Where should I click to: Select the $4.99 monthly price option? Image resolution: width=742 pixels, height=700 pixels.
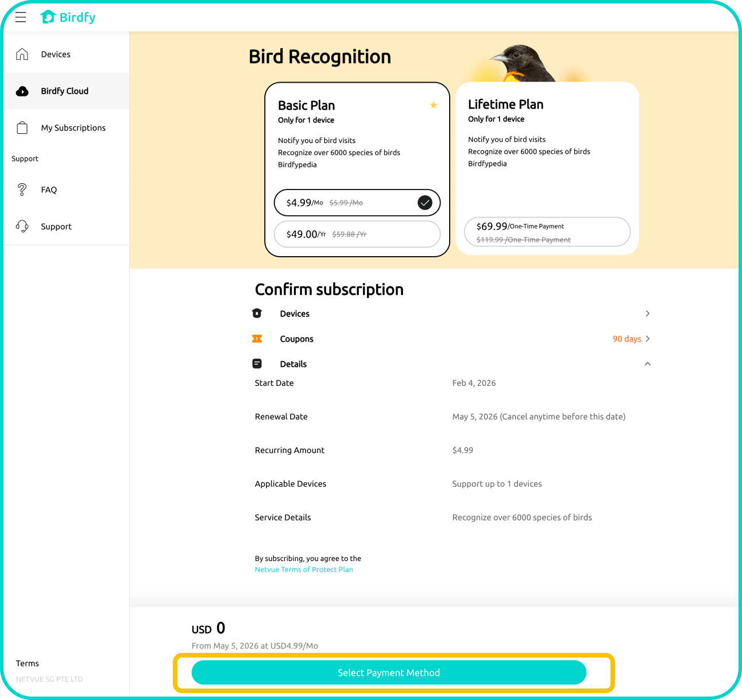357,203
